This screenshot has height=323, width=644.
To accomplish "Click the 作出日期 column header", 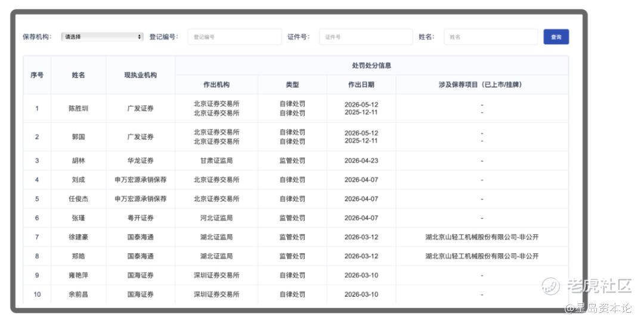I will (x=361, y=85).
